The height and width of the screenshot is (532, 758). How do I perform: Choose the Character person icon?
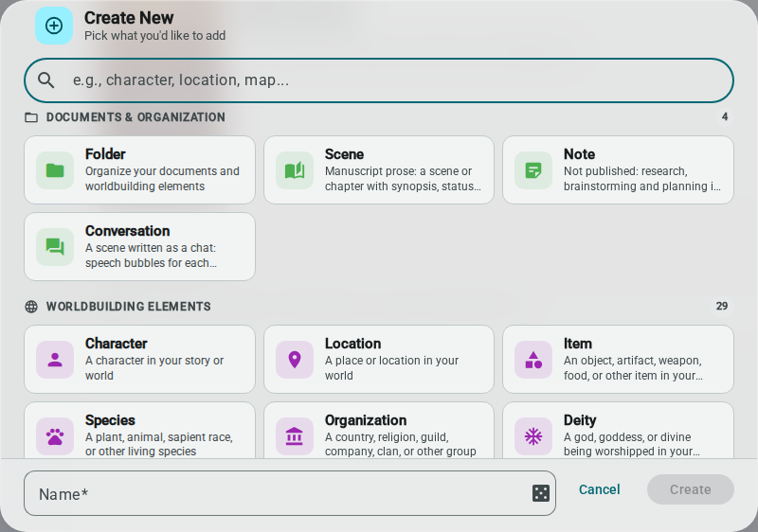click(55, 360)
